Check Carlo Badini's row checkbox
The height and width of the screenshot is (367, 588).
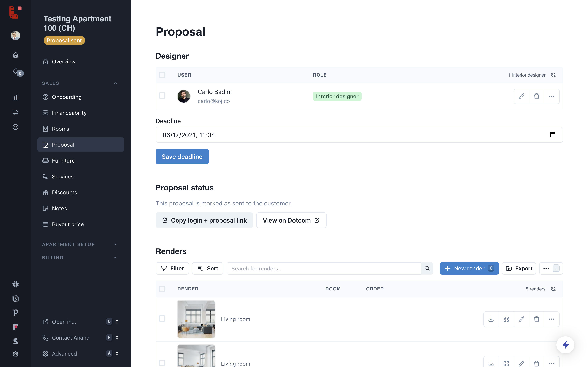click(x=162, y=96)
